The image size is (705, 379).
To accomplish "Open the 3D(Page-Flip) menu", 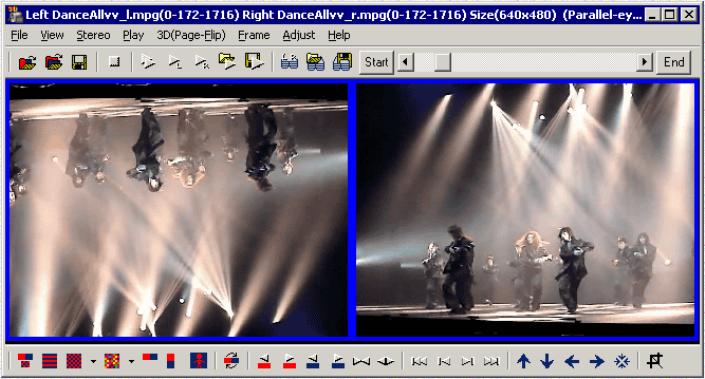I will pos(191,35).
